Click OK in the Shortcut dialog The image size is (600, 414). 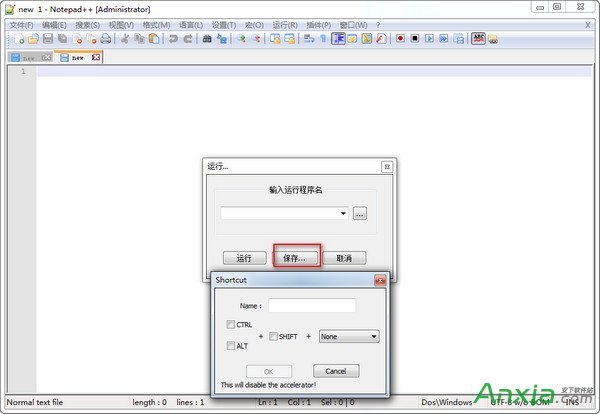tap(269, 372)
